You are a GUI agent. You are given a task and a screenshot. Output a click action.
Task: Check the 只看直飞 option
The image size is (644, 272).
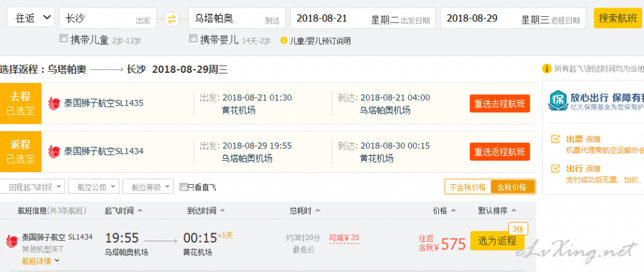[184, 187]
